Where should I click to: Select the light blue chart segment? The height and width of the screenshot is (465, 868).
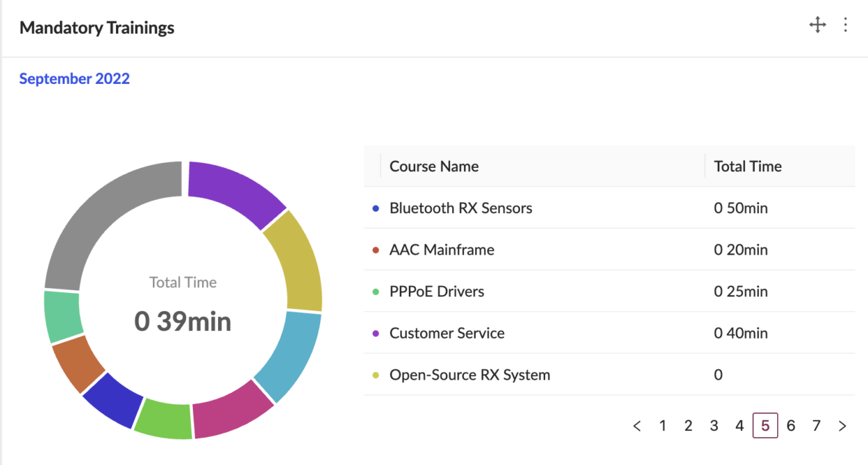click(290, 354)
